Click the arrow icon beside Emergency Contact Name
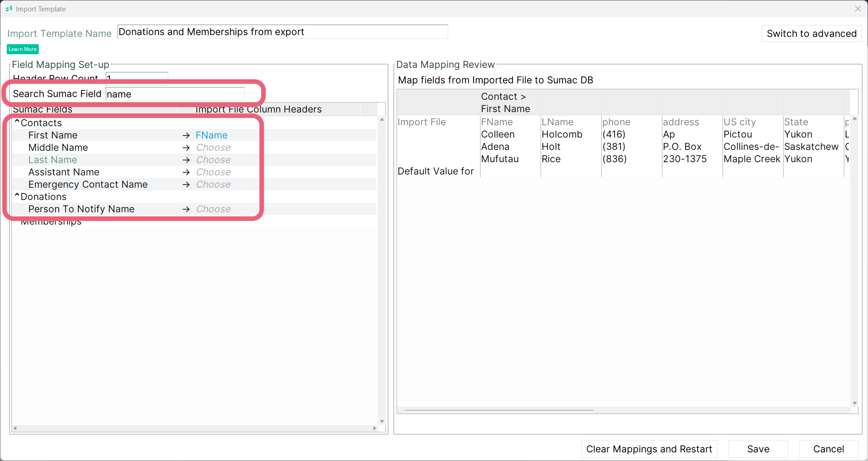Image resolution: width=868 pixels, height=461 pixels. [186, 184]
